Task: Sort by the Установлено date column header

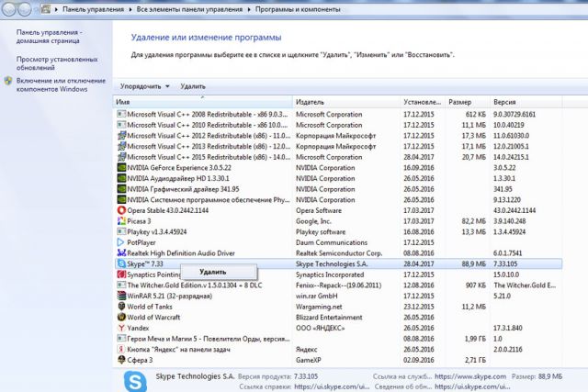Action: point(423,102)
